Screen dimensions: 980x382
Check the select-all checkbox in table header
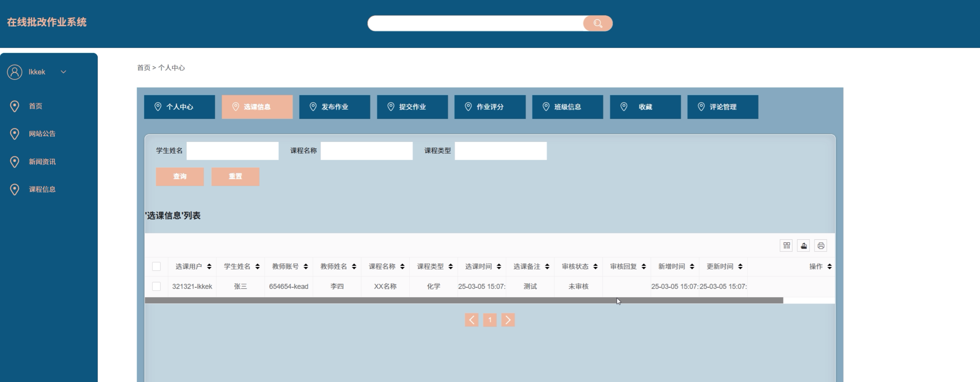pos(156,266)
